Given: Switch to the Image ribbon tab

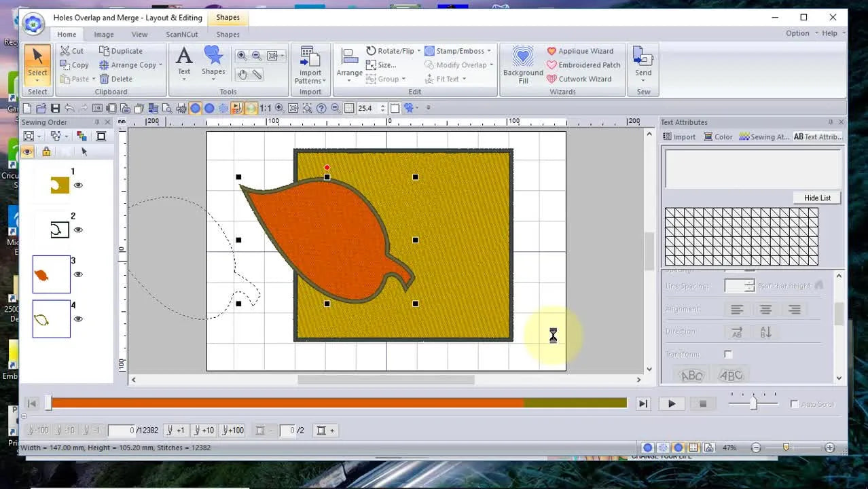Looking at the screenshot, I should pyautogui.click(x=103, y=34).
